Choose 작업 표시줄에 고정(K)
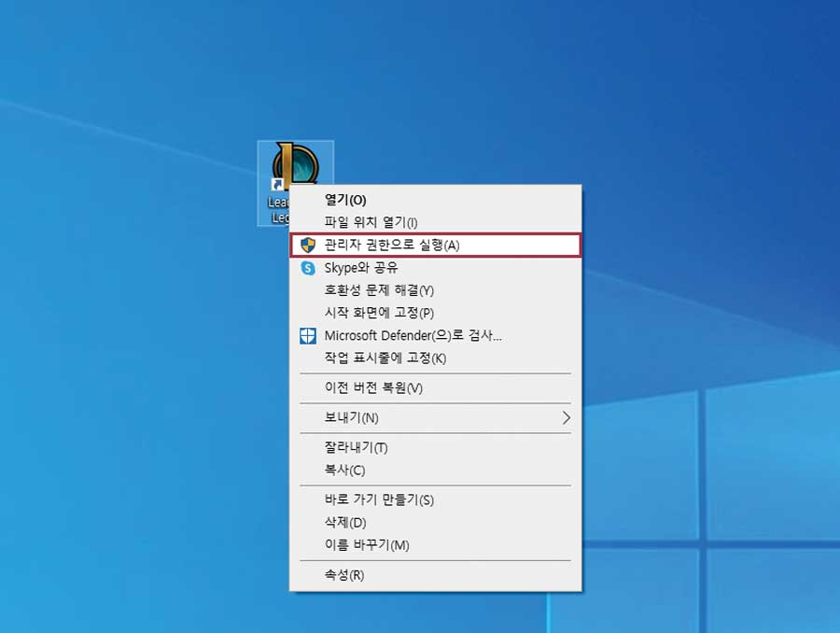The image size is (840, 633). 435,358
